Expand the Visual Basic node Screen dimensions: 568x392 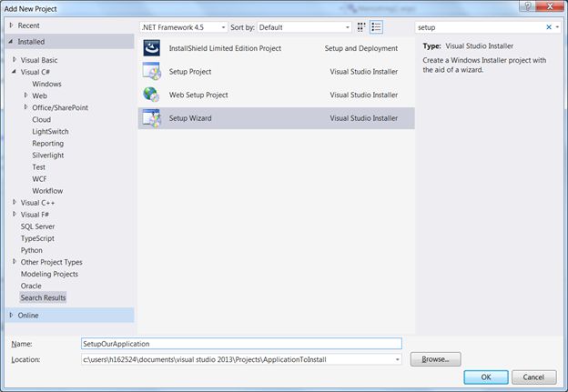click(x=15, y=59)
